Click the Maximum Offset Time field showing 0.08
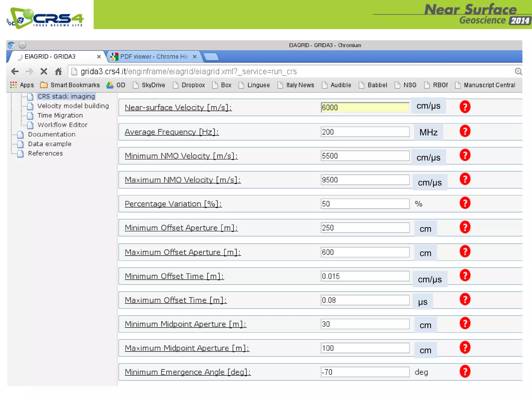The width and height of the screenshot is (532, 399). pyautogui.click(x=365, y=300)
